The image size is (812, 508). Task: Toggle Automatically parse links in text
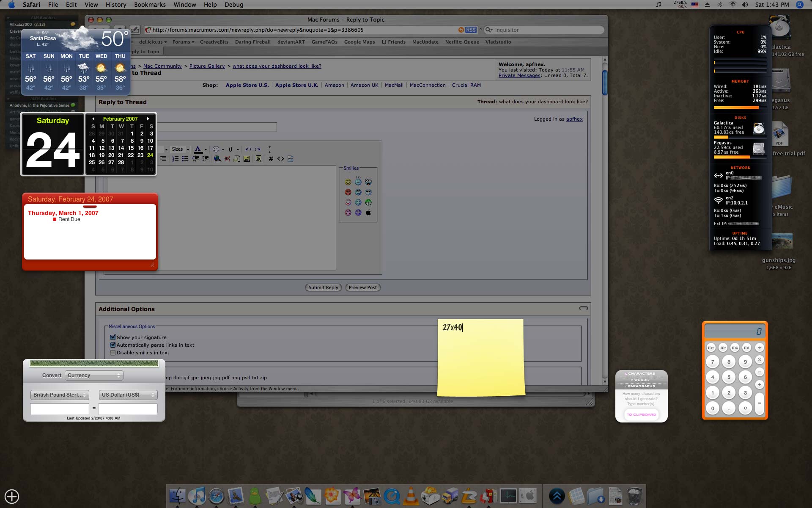113,345
